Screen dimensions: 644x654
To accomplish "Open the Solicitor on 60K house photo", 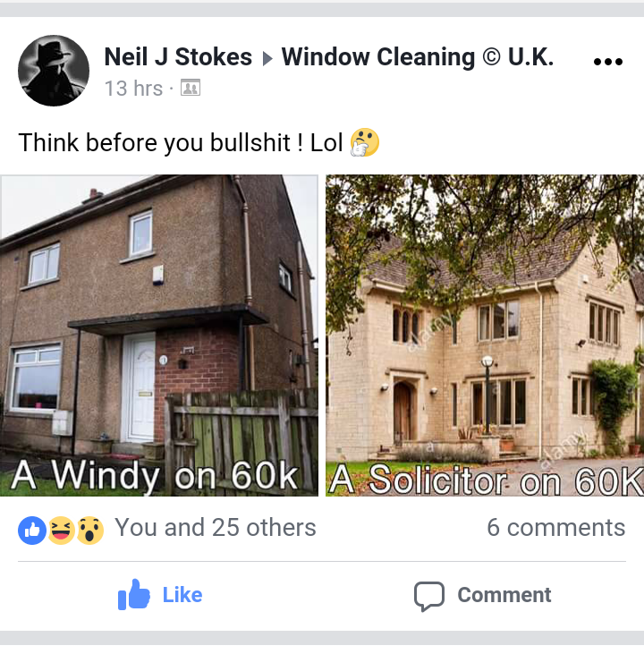I will point(485,335).
